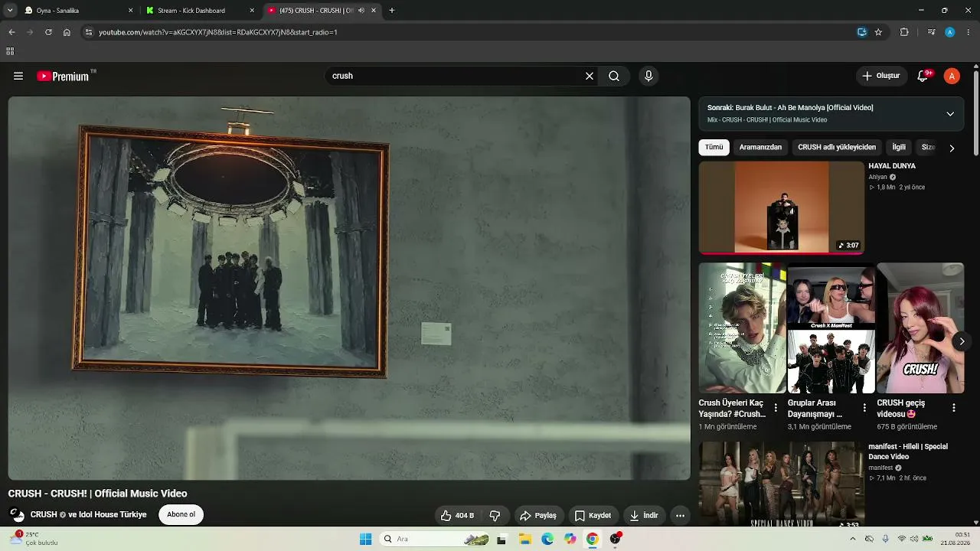This screenshot has width=980, height=551.
Task: Open the Ahiyan channel name link
Action: pyautogui.click(x=877, y=177)
